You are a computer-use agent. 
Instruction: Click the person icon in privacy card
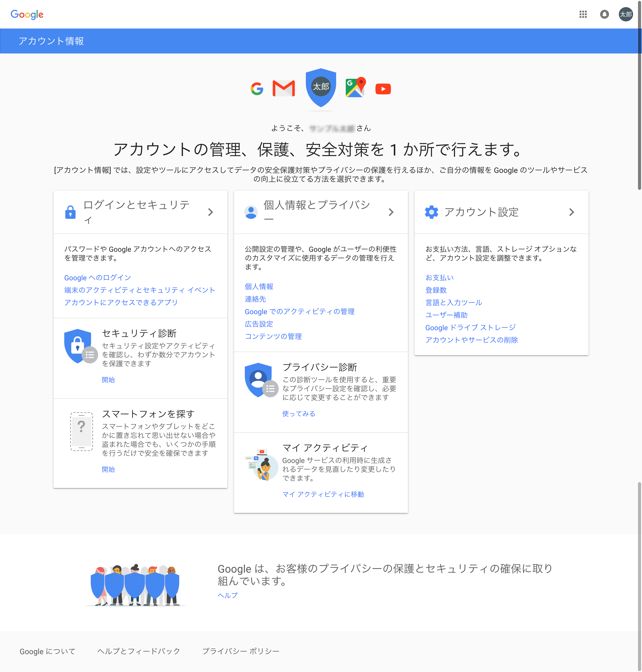[x=251, y=212]
